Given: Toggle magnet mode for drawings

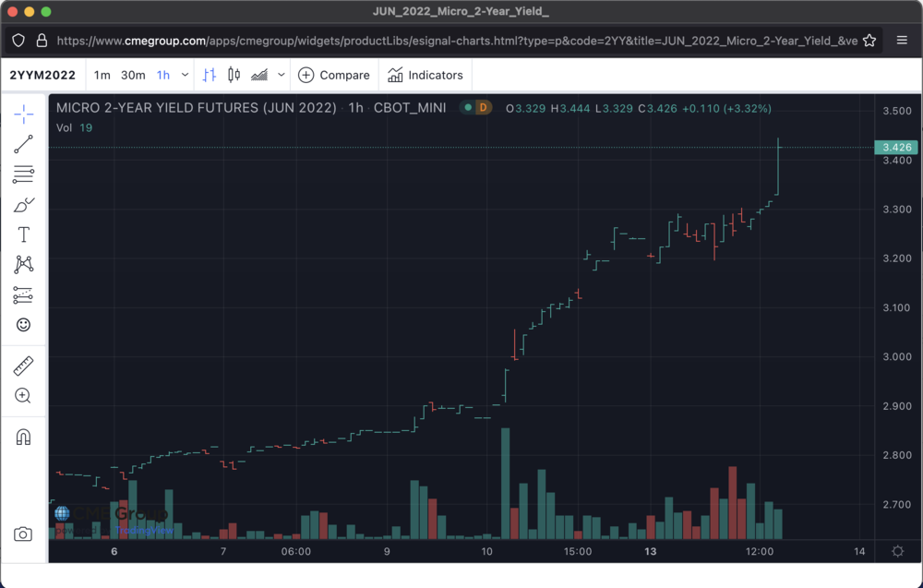Looking at the screenshot, I should tap(24, 437).
